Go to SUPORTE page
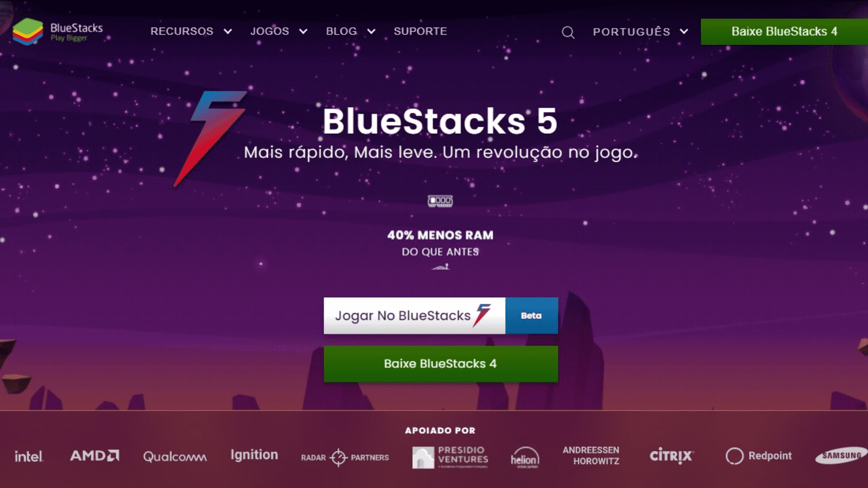Screen dimensions: 868x488 click(x=420, y=31)
